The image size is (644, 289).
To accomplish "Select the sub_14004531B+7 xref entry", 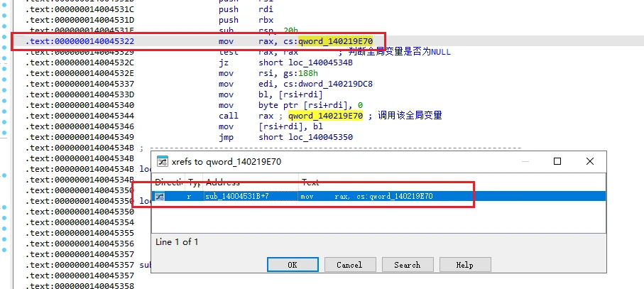I will tap(378, 197).
